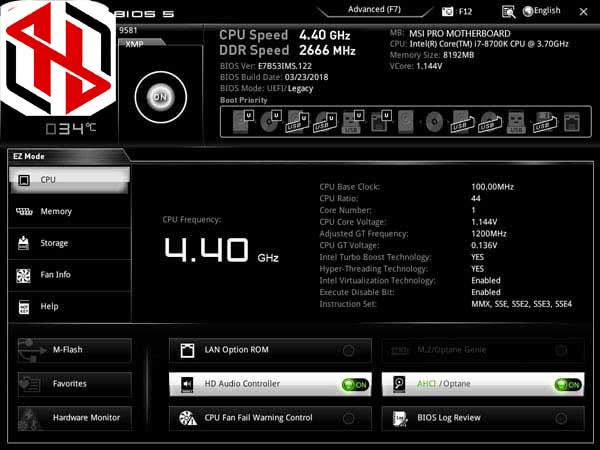Open the Favorites menu

tap(75, 384)
